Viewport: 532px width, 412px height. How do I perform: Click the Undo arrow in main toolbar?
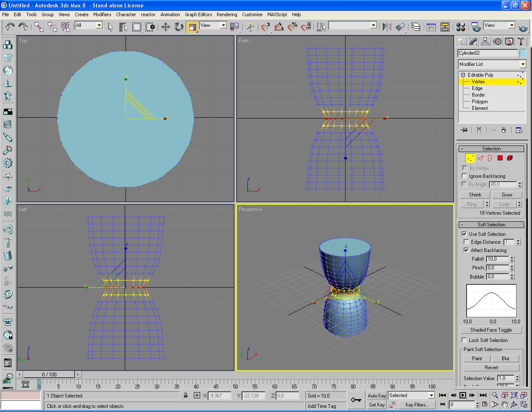[10, 27]
